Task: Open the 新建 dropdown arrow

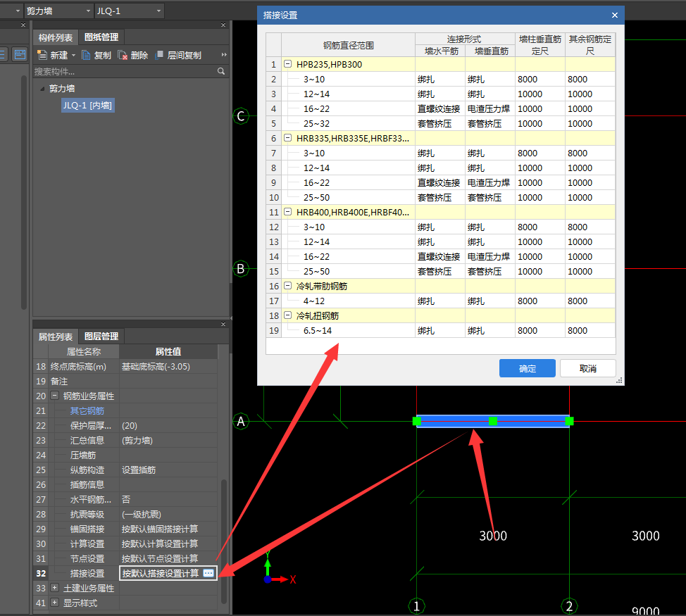Action: pyautogui.click(x=73, y=55)
